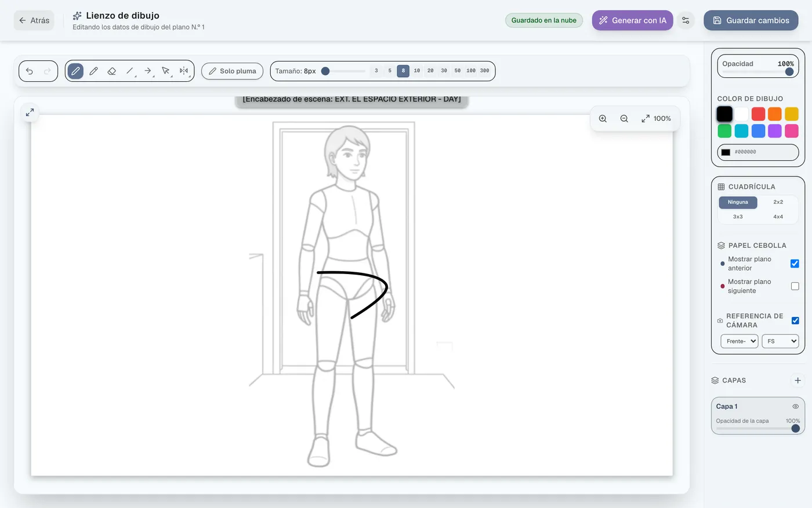Click the #000000 hex color field
This screenshot has height=508, width=812.
pos(758,152)
